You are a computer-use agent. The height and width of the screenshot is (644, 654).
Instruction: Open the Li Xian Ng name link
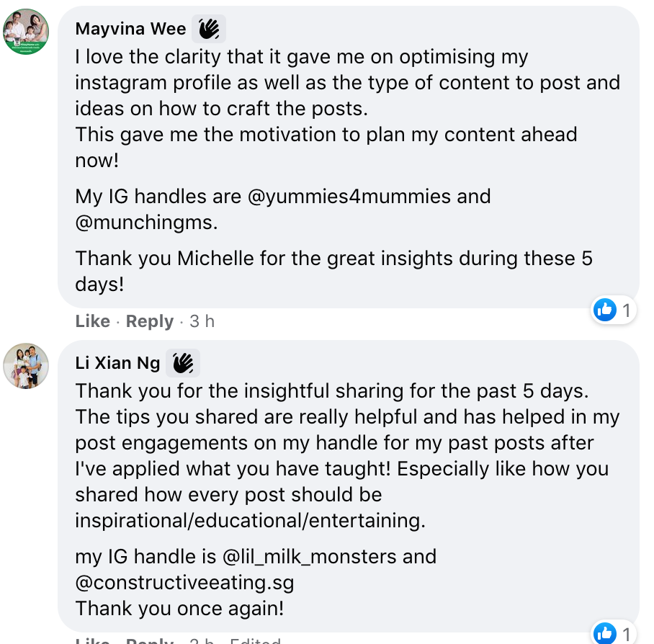click(117, 363)
